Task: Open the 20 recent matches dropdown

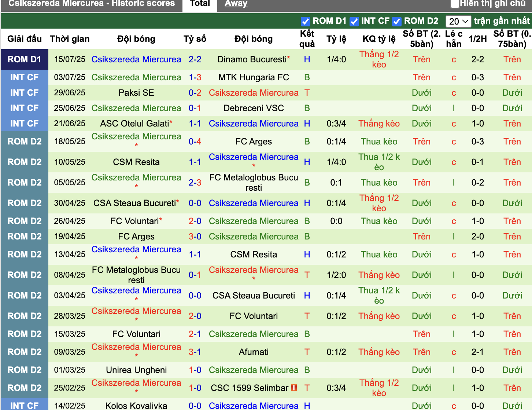Action: coord(458,22)
